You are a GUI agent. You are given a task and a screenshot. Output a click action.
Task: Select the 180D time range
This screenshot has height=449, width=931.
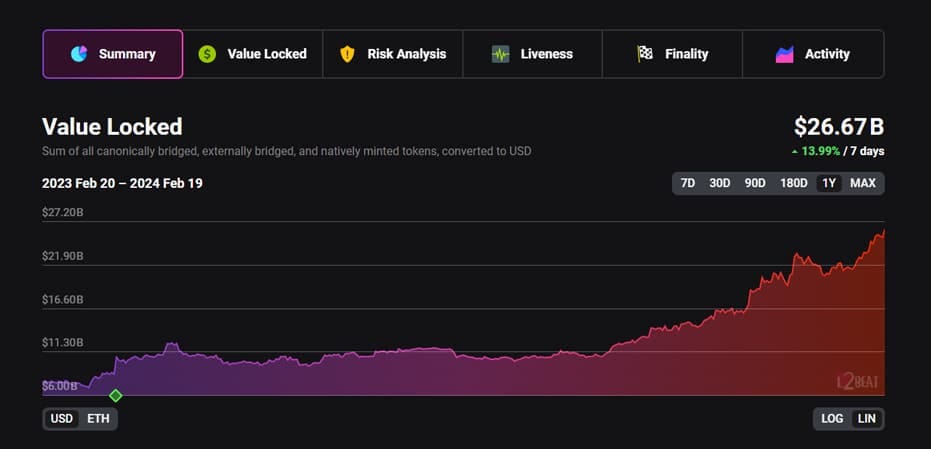coord(794,183)
